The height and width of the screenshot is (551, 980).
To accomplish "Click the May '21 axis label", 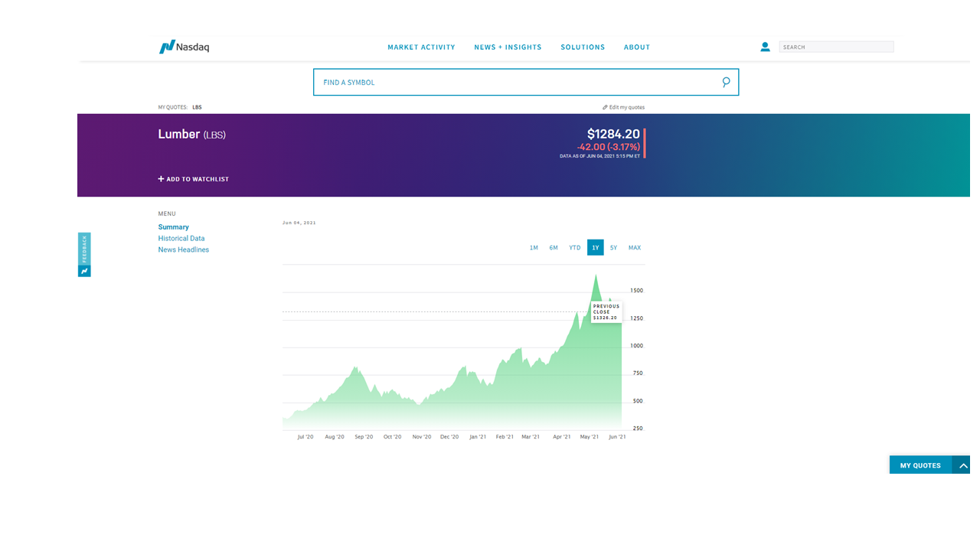I will coord(590,436).
